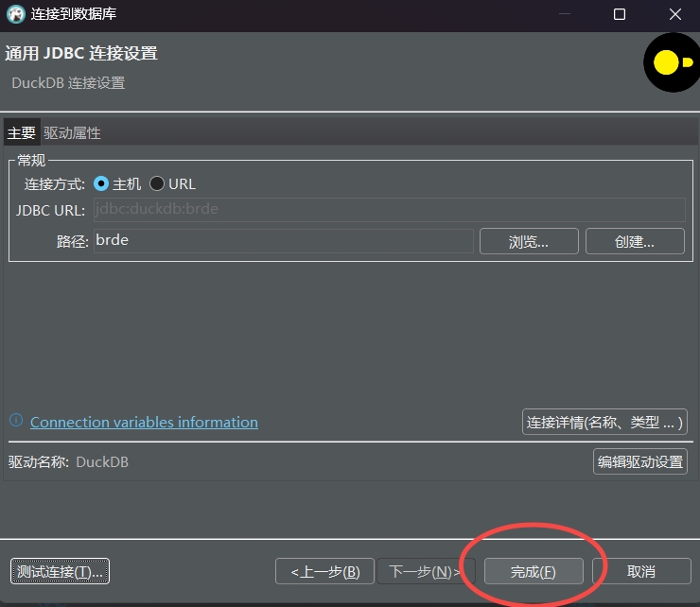Click the 浏览... button

(529, 241)
